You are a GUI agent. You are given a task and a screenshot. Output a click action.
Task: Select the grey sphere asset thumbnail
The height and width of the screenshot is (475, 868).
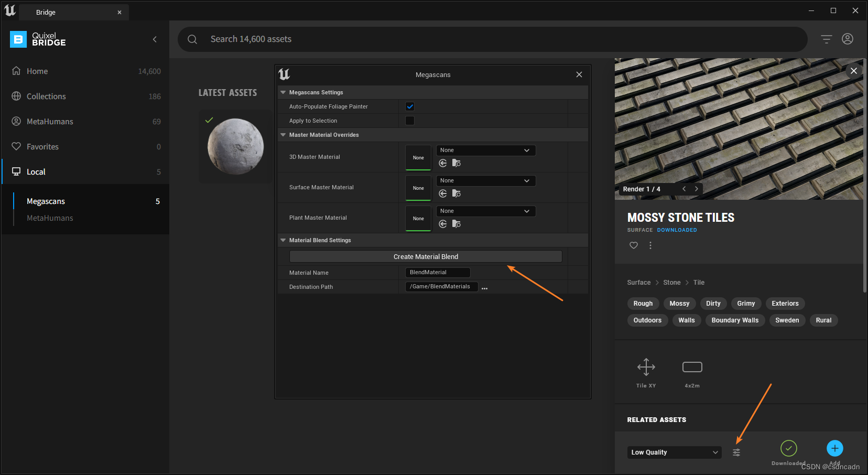click(235, 146)
